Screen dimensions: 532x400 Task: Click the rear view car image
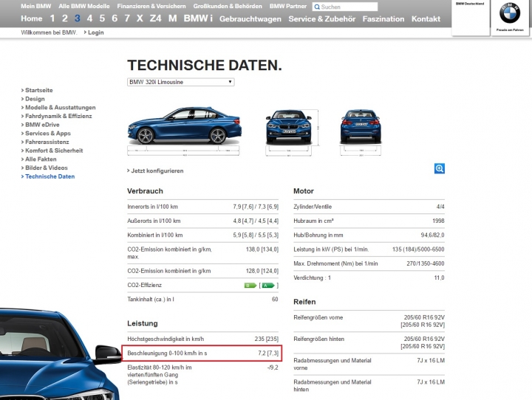coord(361,126)
